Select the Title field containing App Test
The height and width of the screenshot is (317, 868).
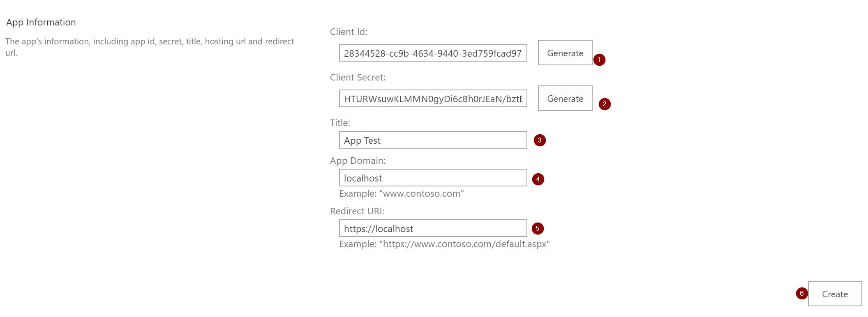433,140
